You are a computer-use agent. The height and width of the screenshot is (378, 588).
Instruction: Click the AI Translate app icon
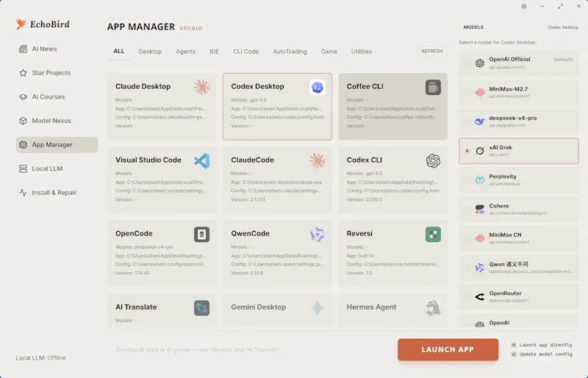point(201,308)
